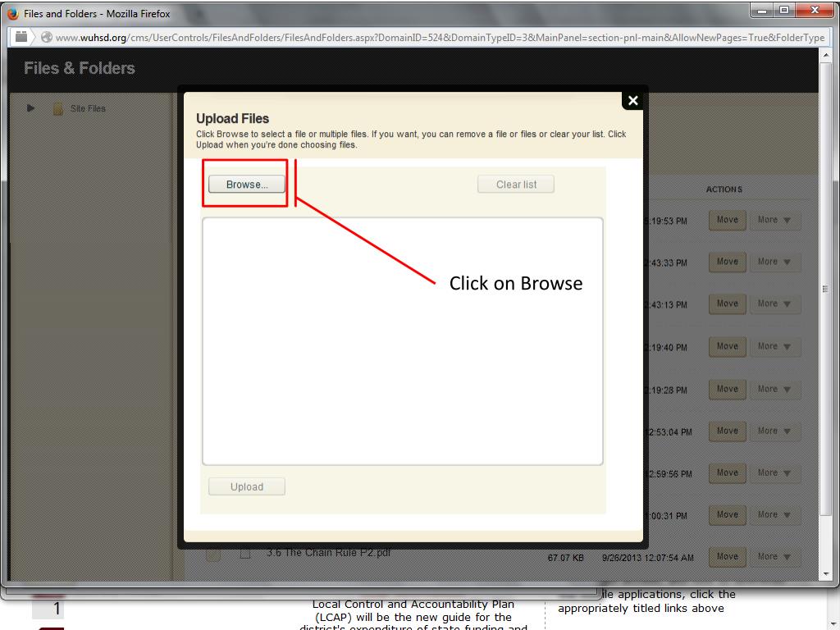Open More dropdown for 00:31 PM row
The height and width of the screenshot is (630, 840).
pos(774,515)
